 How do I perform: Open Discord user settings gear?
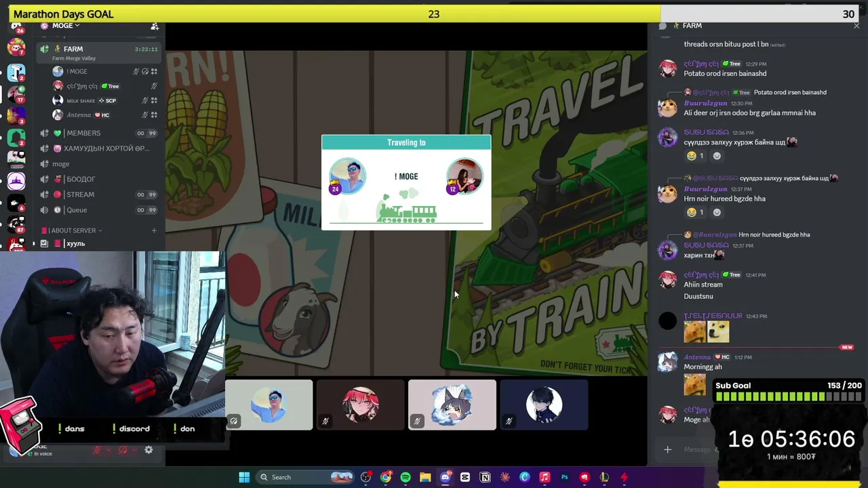tap(149, 449)
